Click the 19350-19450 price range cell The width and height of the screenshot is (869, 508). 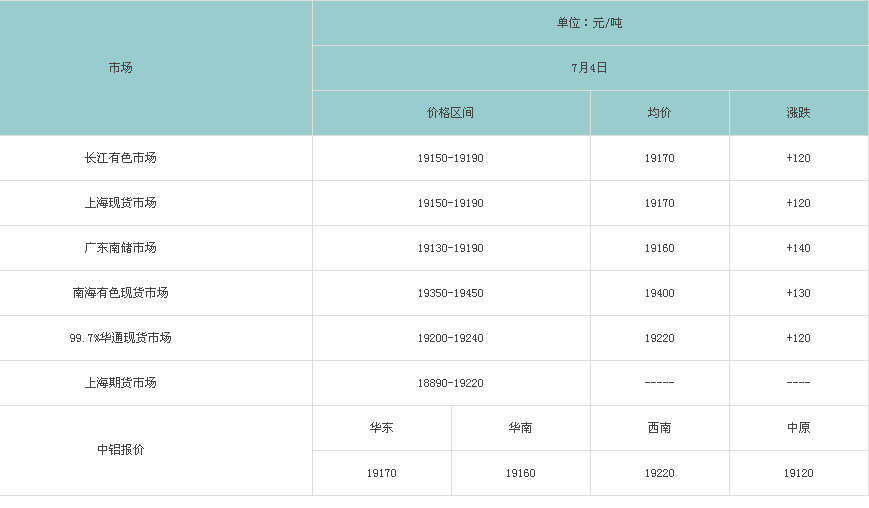[450, 293]
